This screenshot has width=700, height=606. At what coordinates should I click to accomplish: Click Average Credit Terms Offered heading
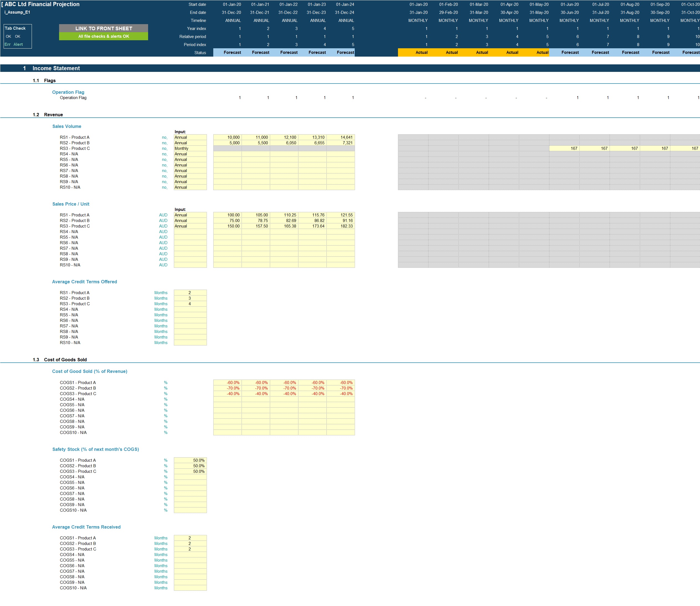click(x=85, y=282)
